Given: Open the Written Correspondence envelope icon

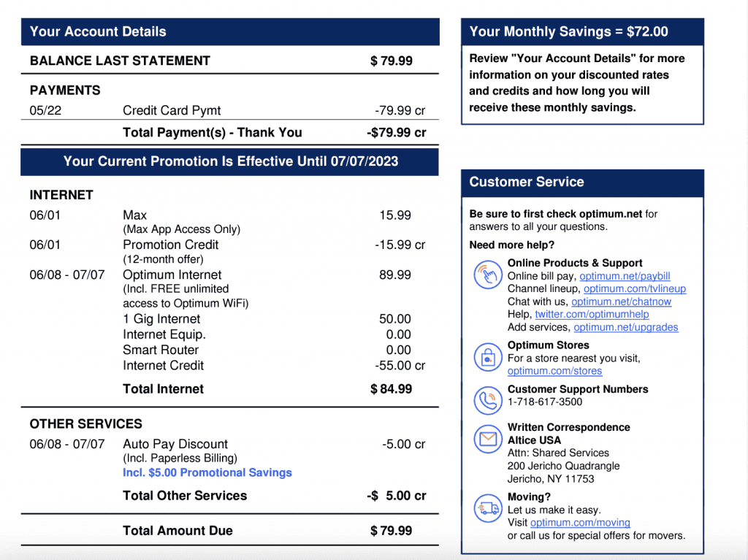Looking at the screenshot, I should pyautogui.click(x=488, y=439).
